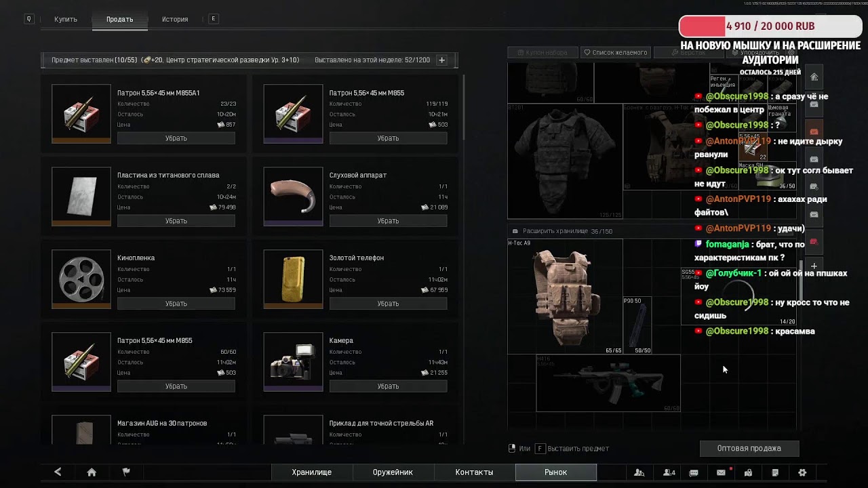Select the Маска SH helmet item
The width and height of the screenshot is (868, 488).
click(x=766, y=176)
